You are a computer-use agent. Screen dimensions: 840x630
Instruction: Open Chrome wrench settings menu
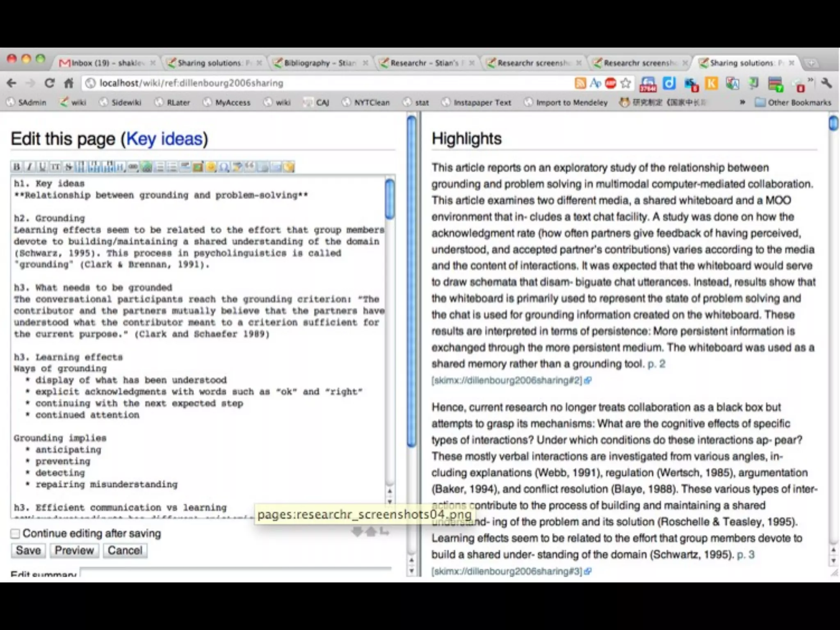(826, 83)
